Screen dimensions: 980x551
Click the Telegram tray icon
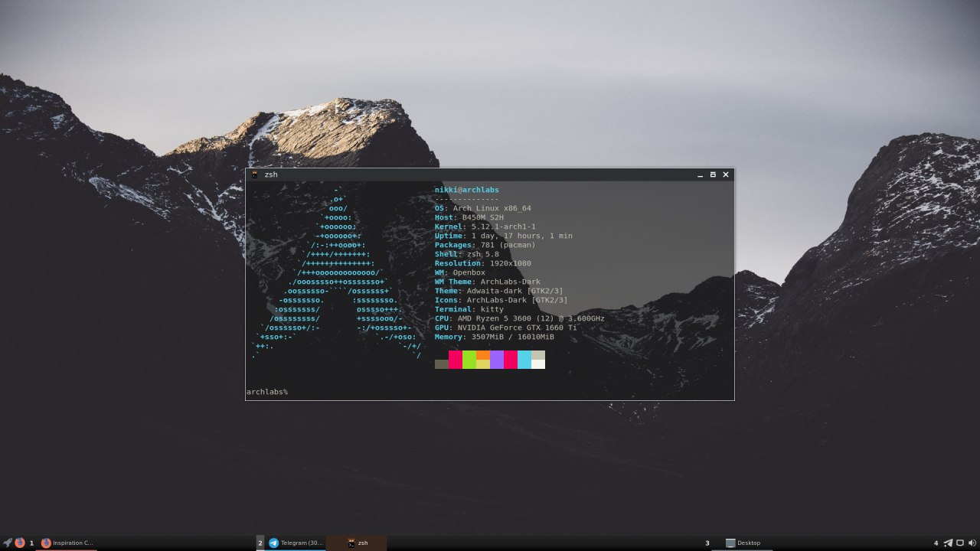pyautogui.click(x=949, y=543)
